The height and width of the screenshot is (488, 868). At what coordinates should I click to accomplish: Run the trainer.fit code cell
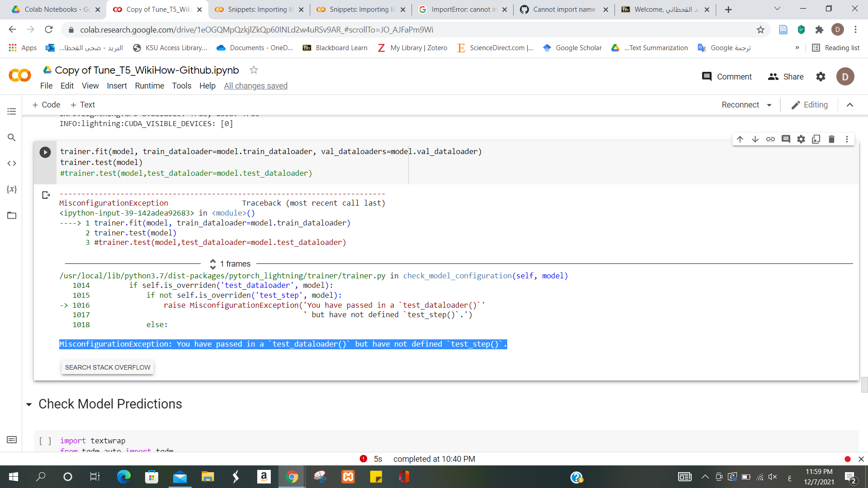pyautogui.click(x=45, y=152)
